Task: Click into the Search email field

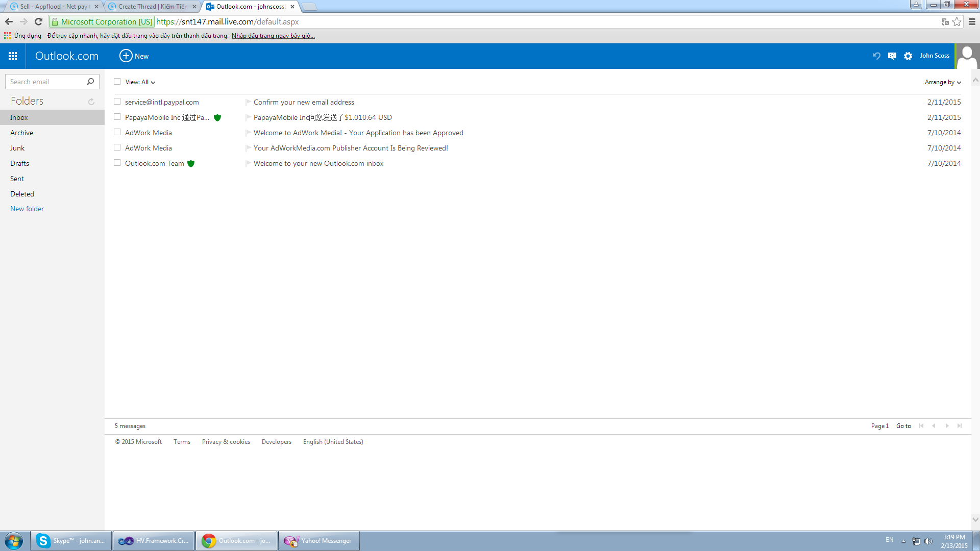Action: [45, 82]
